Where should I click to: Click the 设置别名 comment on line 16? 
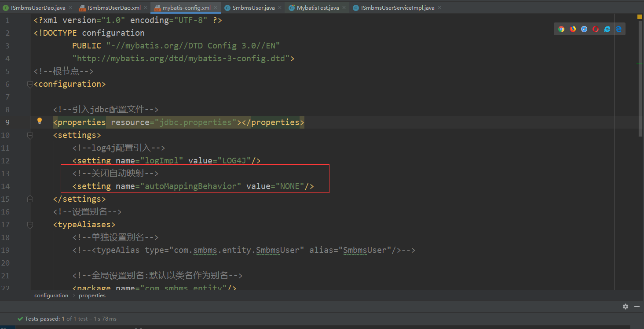pos(87,212)
